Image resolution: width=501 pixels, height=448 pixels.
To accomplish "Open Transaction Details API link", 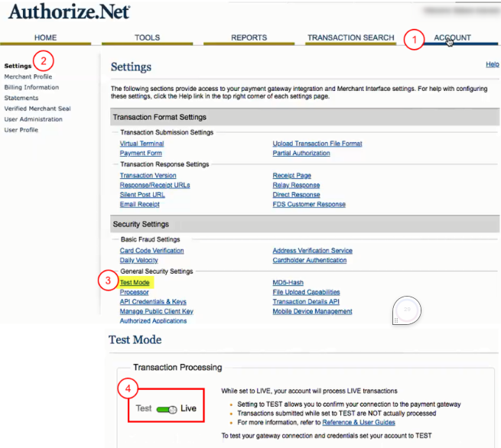I will 306,302.
